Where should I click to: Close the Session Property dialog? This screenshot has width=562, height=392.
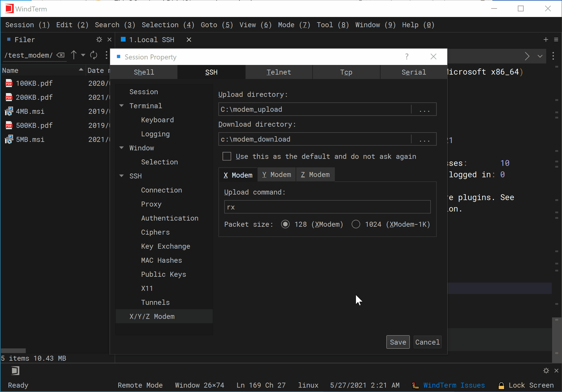point(434,56)
